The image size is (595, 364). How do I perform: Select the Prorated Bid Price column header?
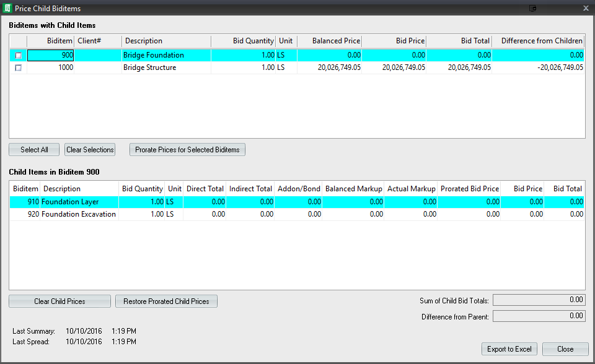click(x=469, y=189)
